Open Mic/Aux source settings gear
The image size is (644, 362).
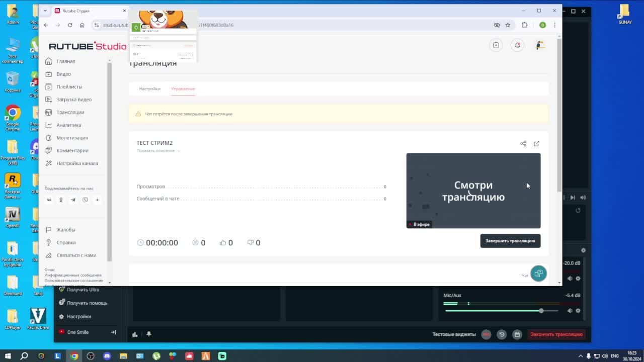point(578,311)
